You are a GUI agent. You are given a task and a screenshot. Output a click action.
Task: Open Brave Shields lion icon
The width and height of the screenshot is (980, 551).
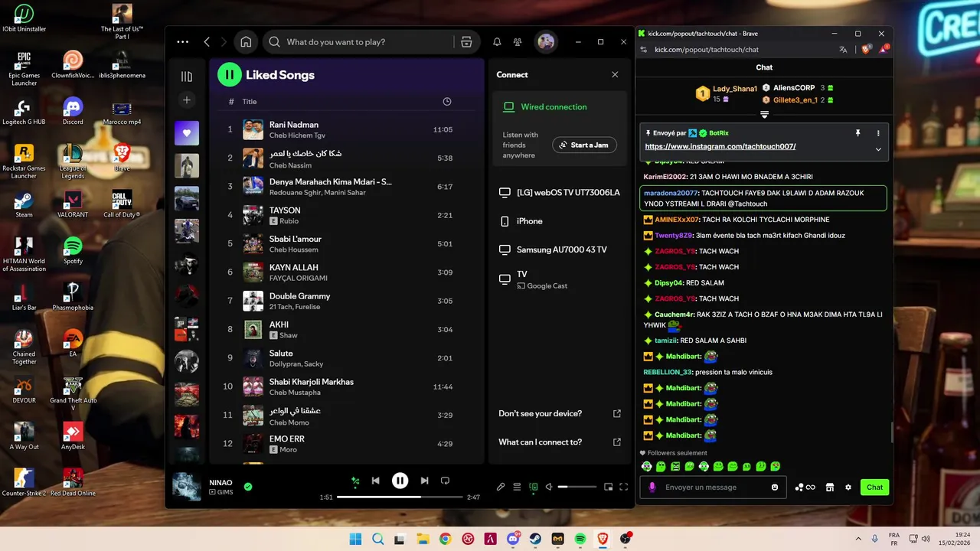point(866,50)
